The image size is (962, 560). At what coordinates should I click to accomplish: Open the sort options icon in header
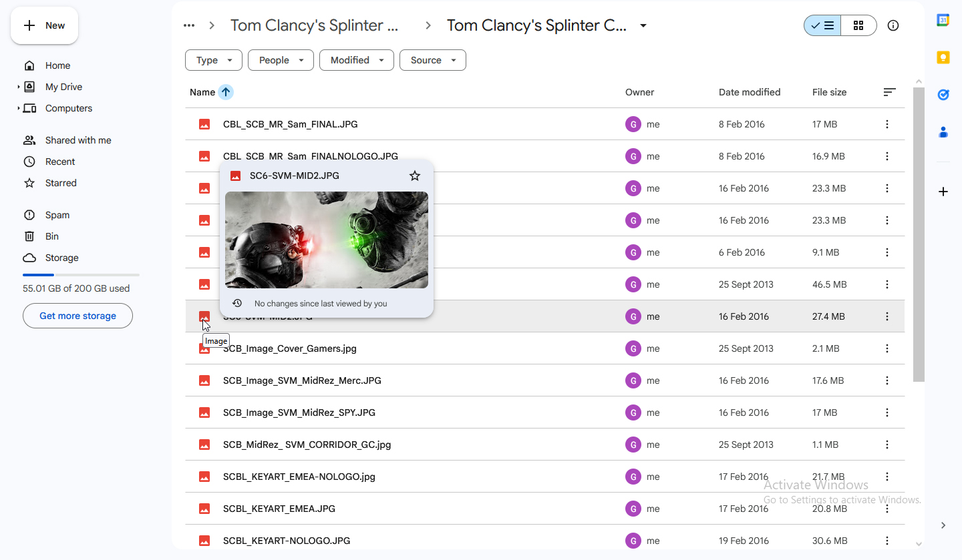[889, 92]
